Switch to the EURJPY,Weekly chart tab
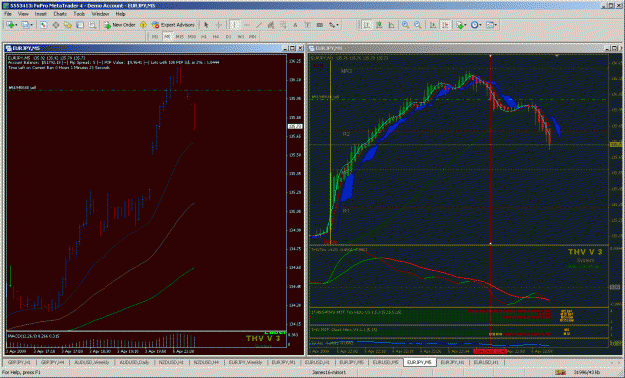This screenshot has height=378, width=625. click(x=245, y=362)
